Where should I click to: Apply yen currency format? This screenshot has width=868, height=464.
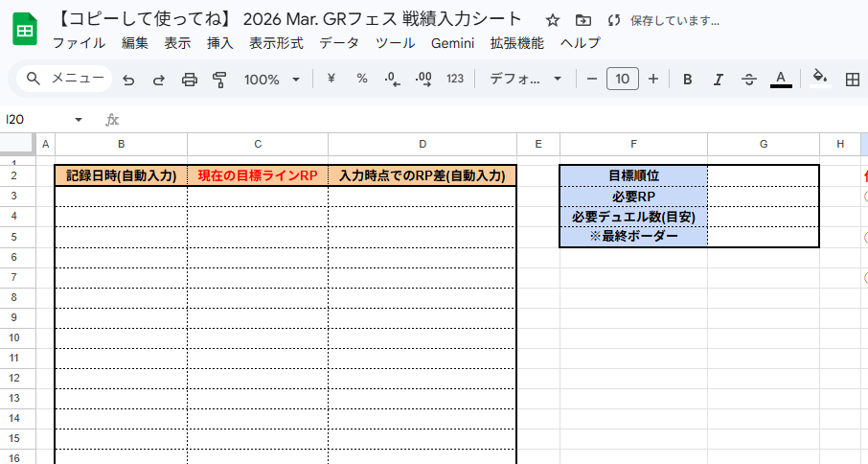click(x=331, y=80)
